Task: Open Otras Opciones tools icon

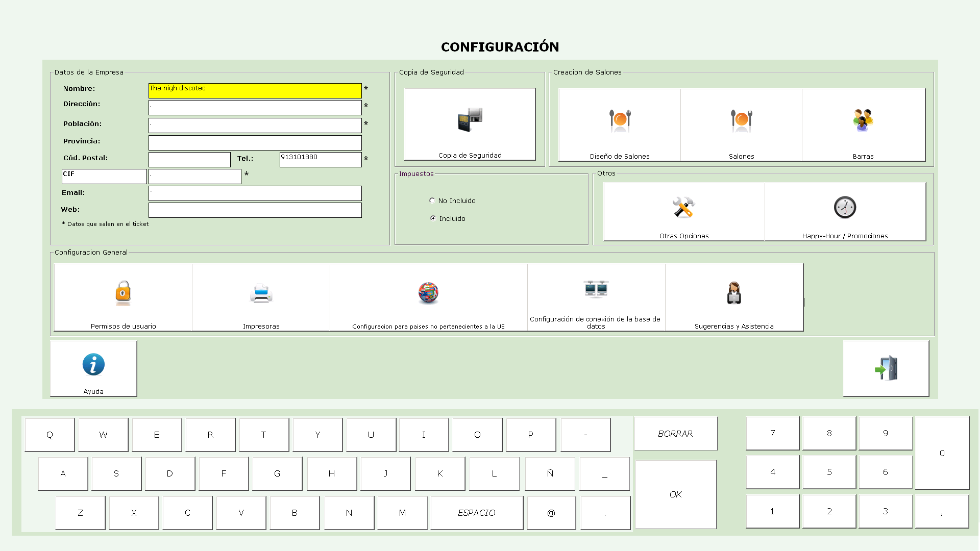Action: pos(683,208)
